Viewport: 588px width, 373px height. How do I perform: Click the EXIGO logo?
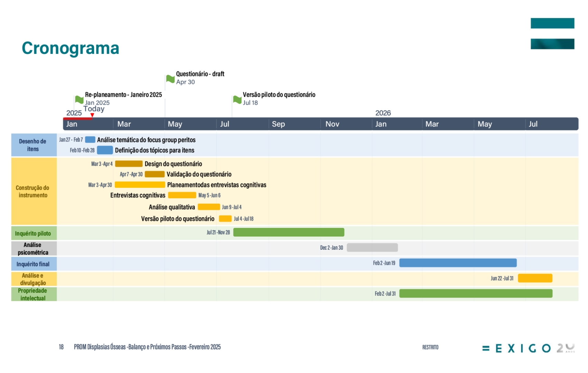tap(529, 348)
